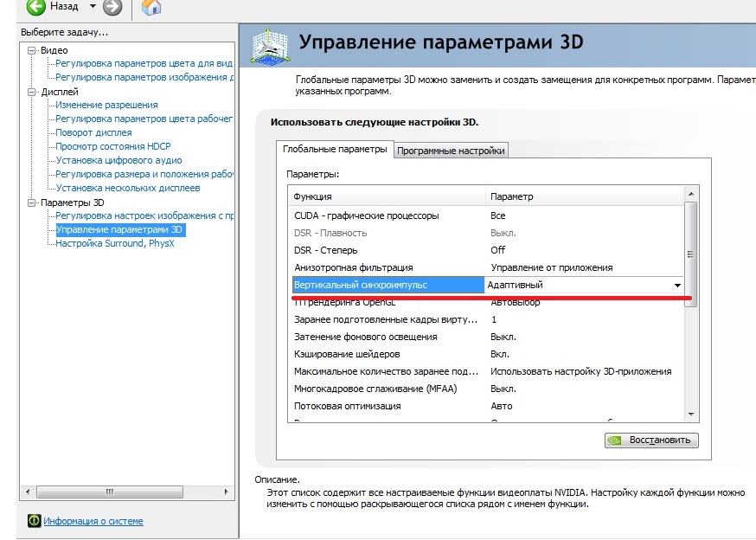The width and height of the screenshot is (756, 540).
Task: Open Регулировка настроек изображения с просмотром
Action: [144, 215]
